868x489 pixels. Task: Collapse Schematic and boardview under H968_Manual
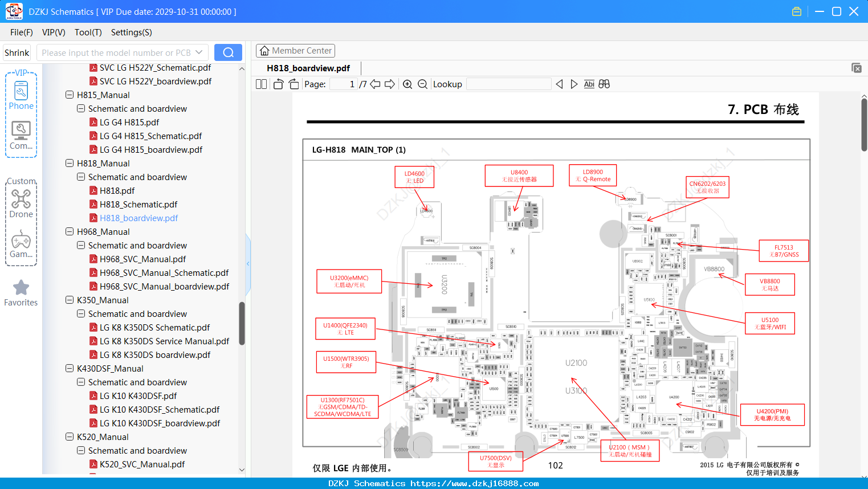click(x=81, y=245)
